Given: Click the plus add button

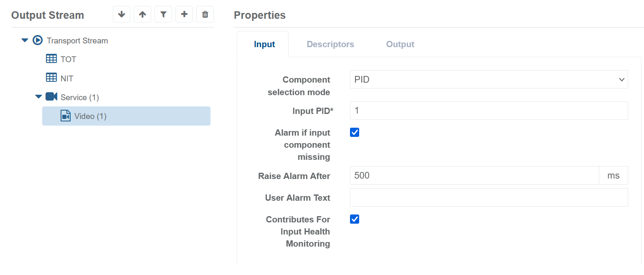Looking at the screenshot, I should 184,15.
